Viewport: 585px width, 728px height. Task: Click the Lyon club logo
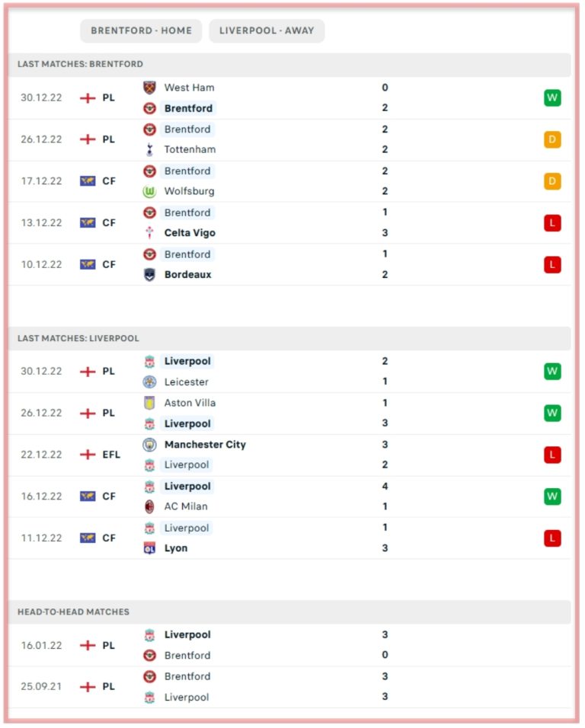click(x=149, y=548)
